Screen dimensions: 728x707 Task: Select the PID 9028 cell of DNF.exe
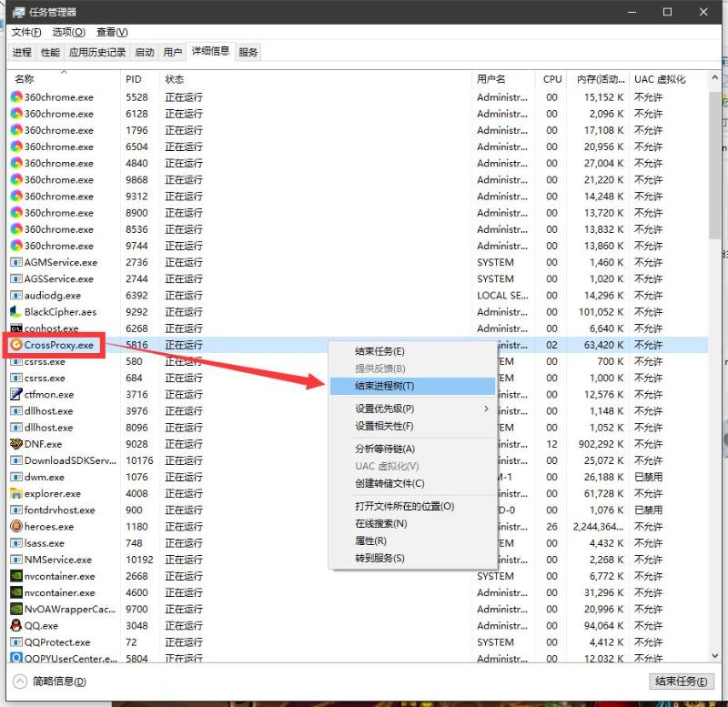[x=136, y=444]
